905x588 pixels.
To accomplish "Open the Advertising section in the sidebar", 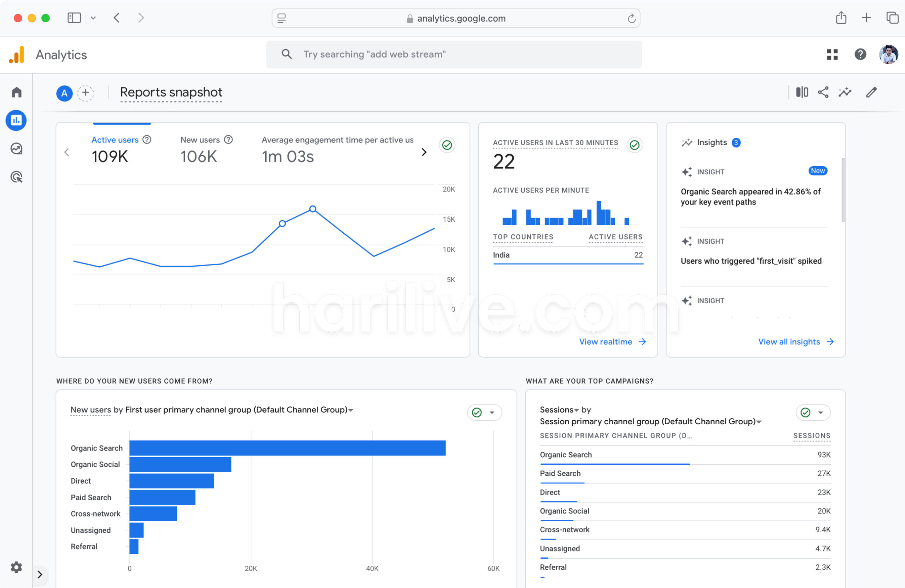I will [x=16, y=176].
